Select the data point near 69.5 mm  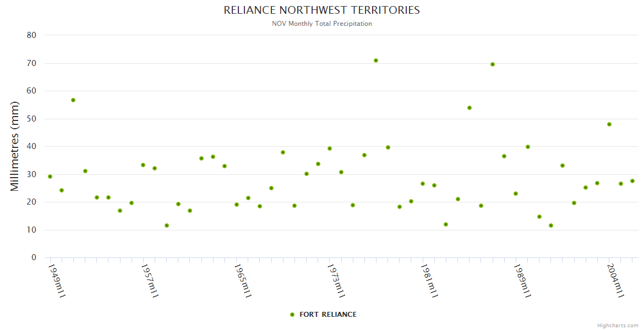point(493,64)
